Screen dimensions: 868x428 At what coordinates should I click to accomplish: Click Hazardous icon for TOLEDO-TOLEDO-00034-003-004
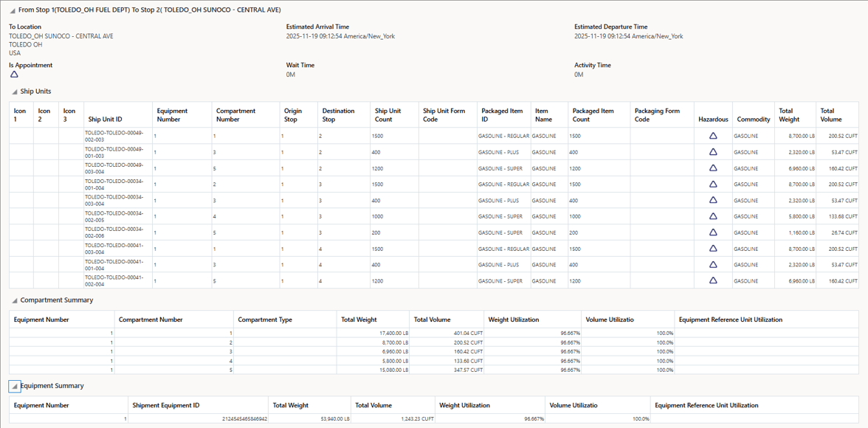click(x=712, y=201)
